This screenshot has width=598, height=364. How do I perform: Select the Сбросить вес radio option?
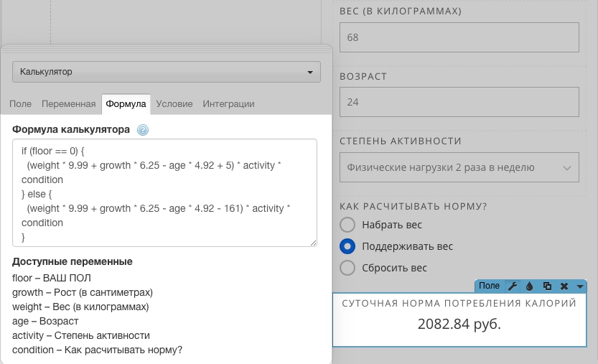coord(347,268)
